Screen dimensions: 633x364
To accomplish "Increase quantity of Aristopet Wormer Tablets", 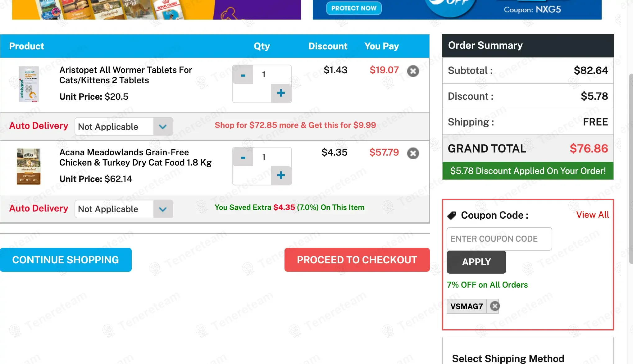I will coord(281,93).
